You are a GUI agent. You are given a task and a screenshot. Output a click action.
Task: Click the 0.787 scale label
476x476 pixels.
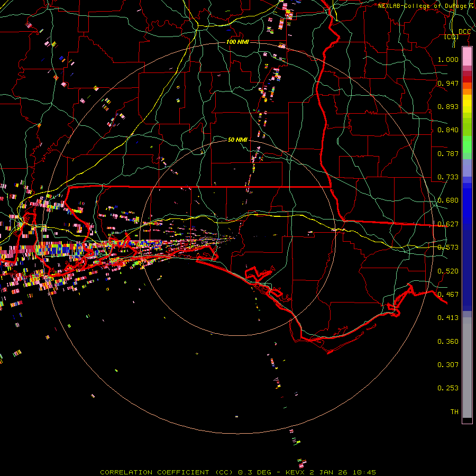coord(448,154)
